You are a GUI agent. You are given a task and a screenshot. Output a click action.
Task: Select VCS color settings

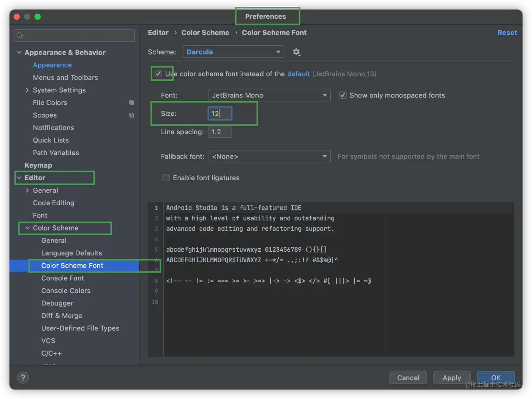[48, 341]
